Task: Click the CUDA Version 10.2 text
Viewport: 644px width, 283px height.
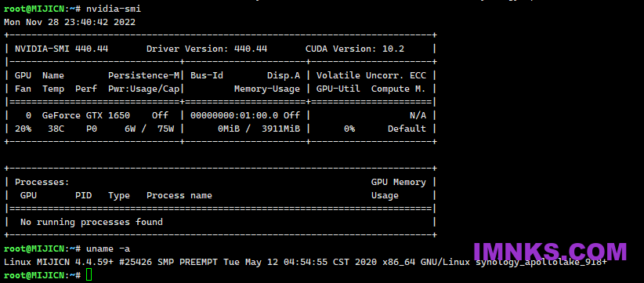Action: click(354, 49)
